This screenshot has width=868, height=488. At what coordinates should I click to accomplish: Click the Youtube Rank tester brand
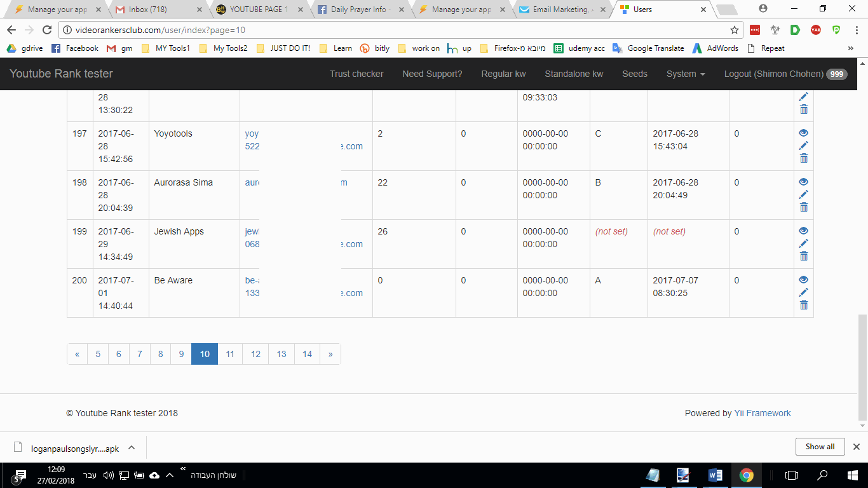point(61,74)
